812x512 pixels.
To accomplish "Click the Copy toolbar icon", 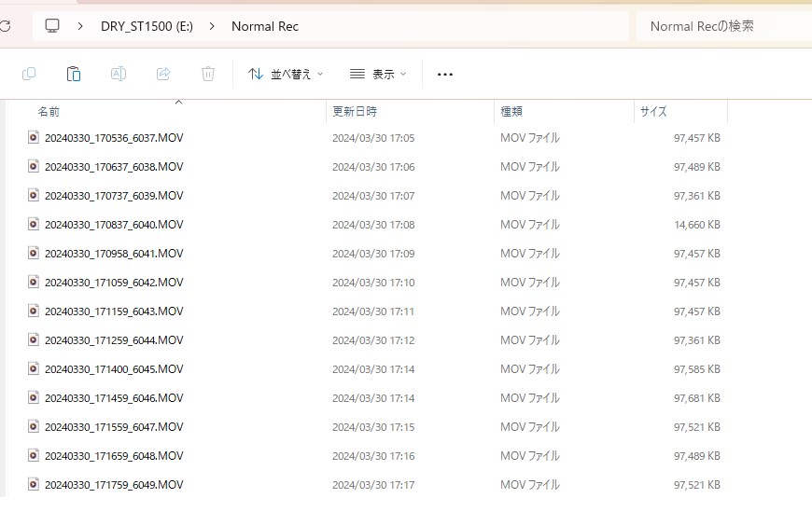I will coord(29,74).
